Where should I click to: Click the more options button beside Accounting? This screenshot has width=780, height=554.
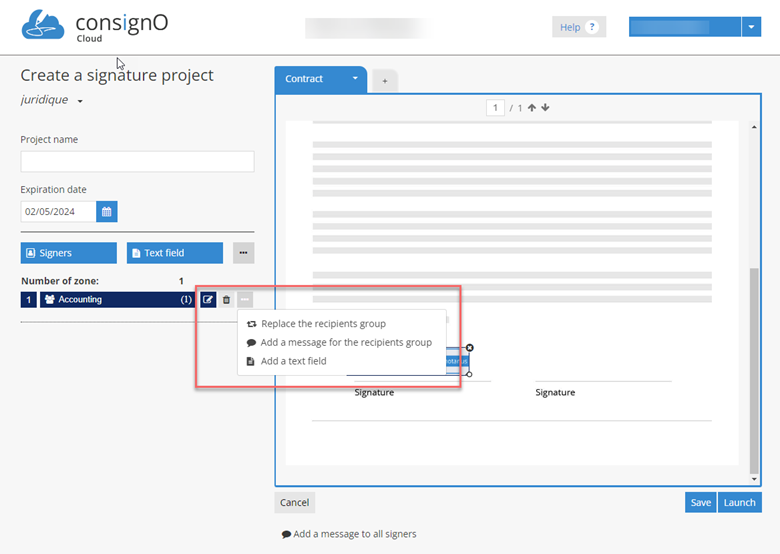245,299
